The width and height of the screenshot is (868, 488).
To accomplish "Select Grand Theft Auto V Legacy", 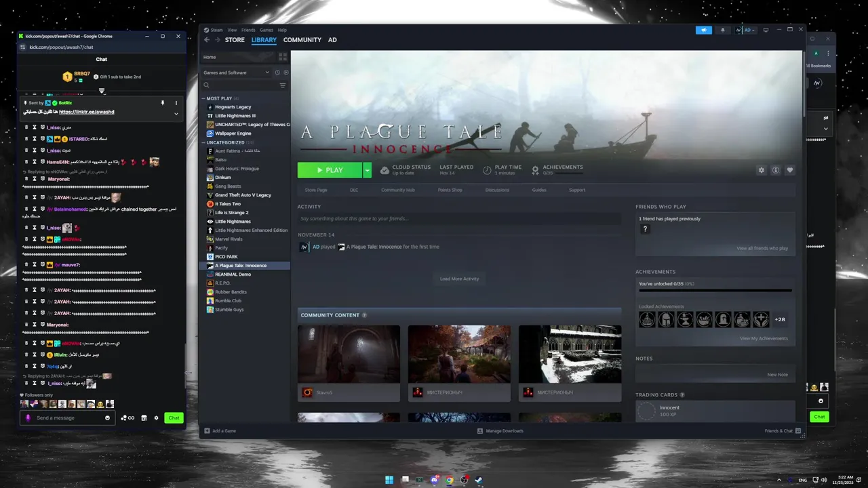I will coord(243,195).
